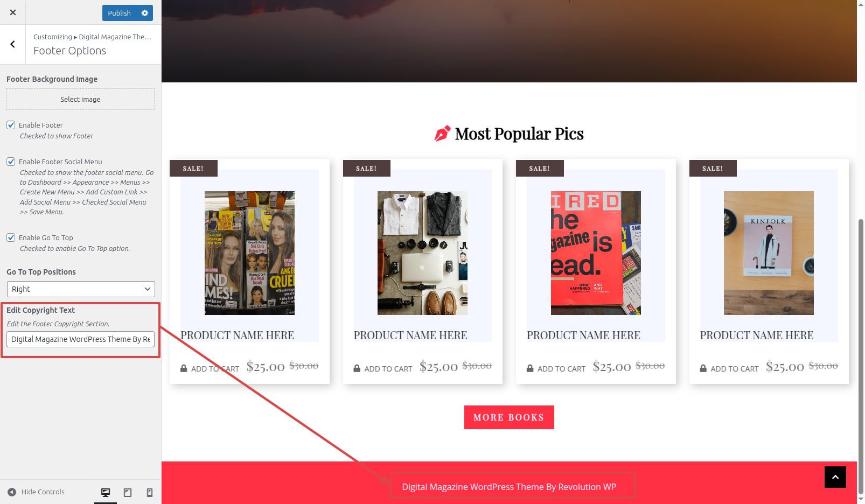This screenshot has height=504, width=865.
Task: Close the Customizer with the X icon
Action: point(13,12)
